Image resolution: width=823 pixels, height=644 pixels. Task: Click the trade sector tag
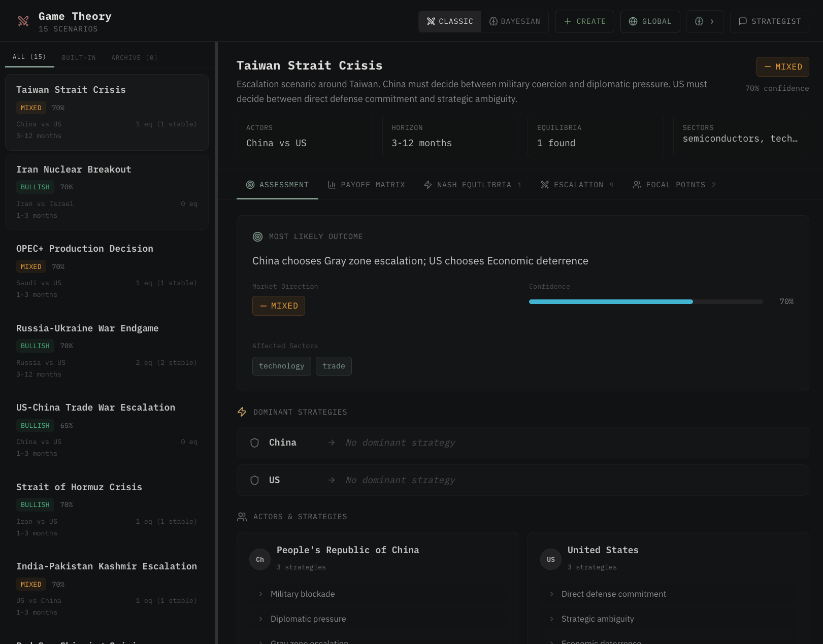(334, 366)
